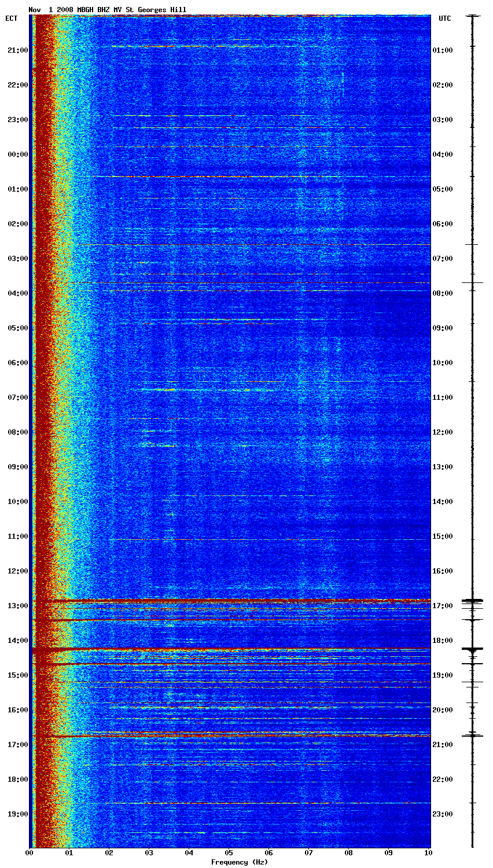Click the 15:00 UTC time label
The height and width of the screenshot is (868, 493).
443,536
